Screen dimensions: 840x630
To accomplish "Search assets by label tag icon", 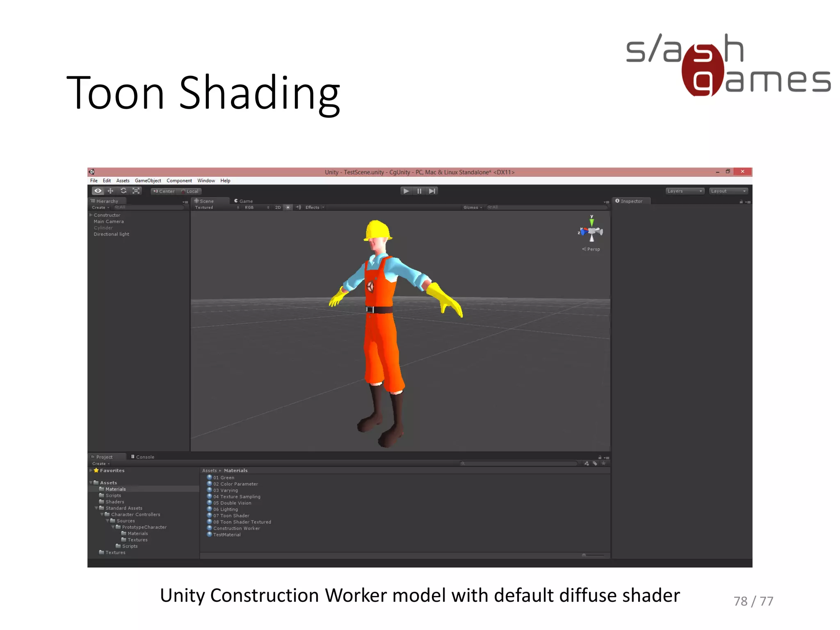I will point(595,463).
